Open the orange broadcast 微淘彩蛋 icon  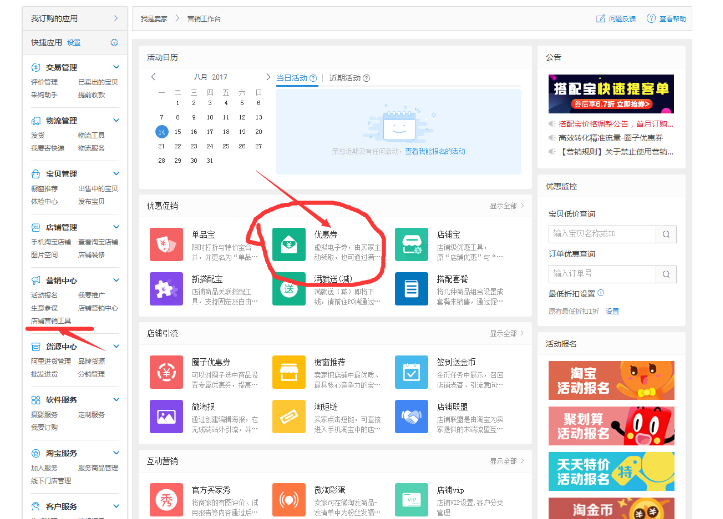click(x=289, y=500)
